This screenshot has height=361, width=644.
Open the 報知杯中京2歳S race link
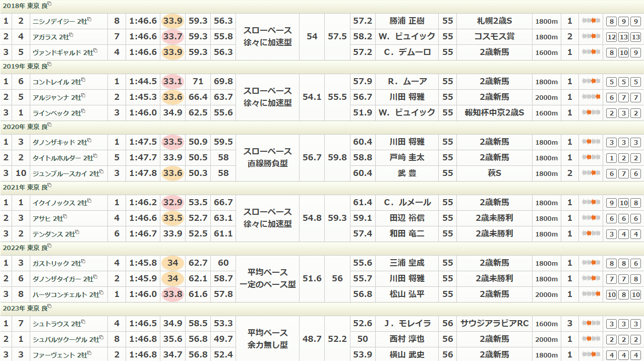pos(494,113)
